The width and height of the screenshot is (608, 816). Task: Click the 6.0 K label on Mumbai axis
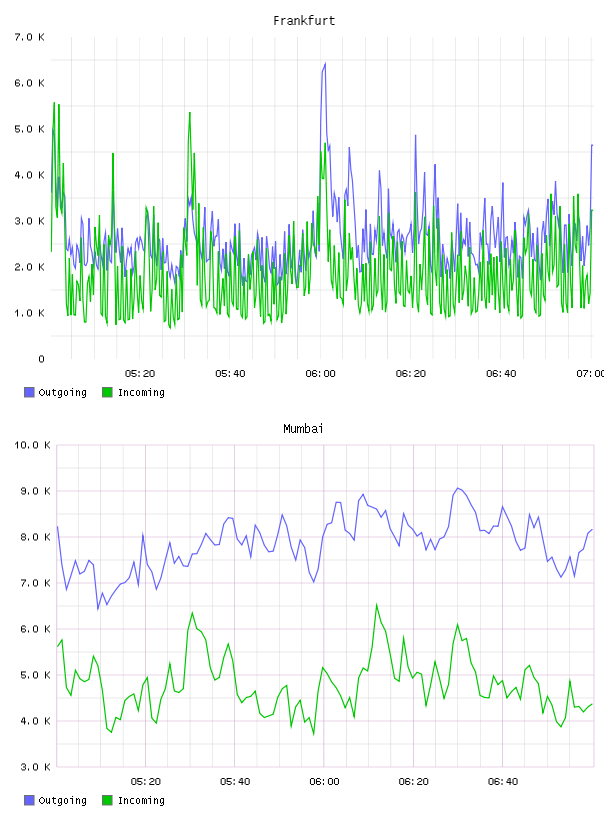35,629
